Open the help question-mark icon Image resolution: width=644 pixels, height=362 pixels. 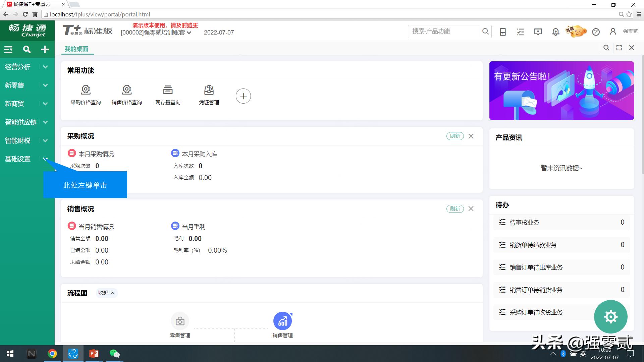click(x=596, y=32)
